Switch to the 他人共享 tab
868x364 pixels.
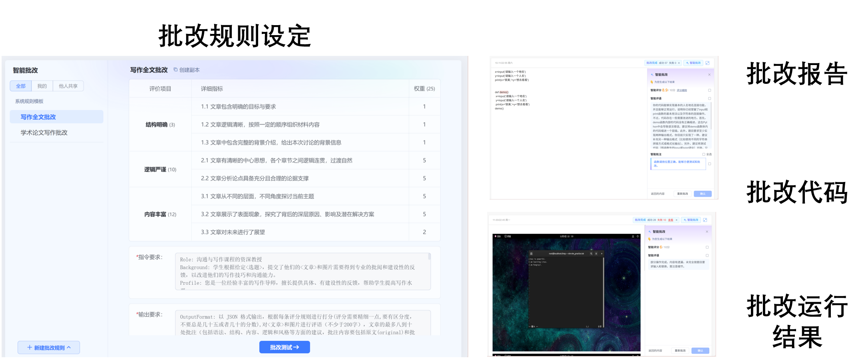(x=68, y=86)
